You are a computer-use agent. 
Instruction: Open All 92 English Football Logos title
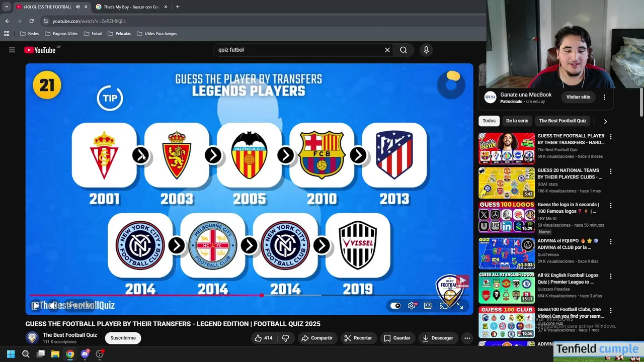coord(568,279)
